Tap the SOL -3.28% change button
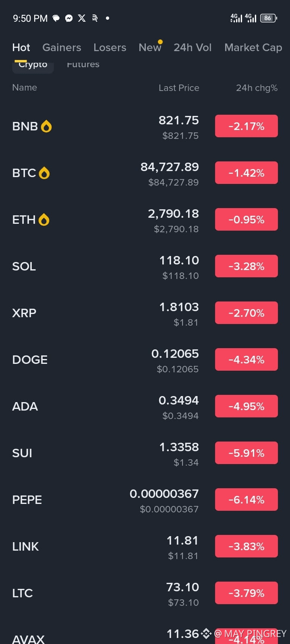 tap(246, 266)
